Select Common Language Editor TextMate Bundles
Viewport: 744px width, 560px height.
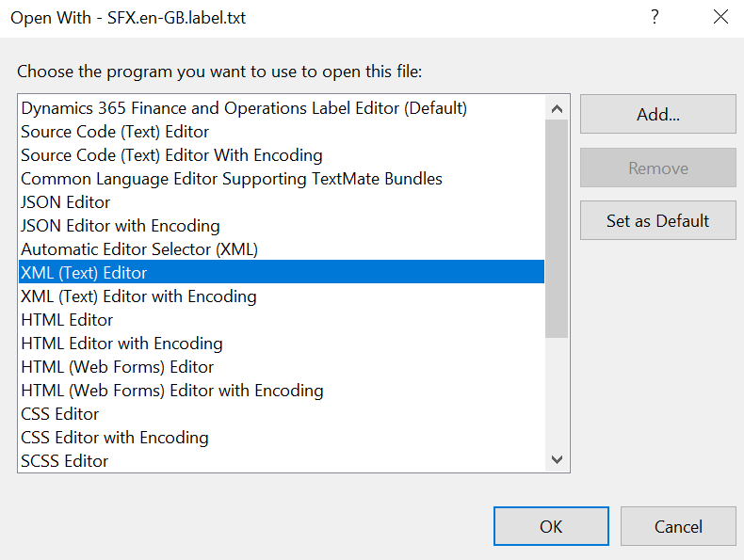tap(232, 179)
